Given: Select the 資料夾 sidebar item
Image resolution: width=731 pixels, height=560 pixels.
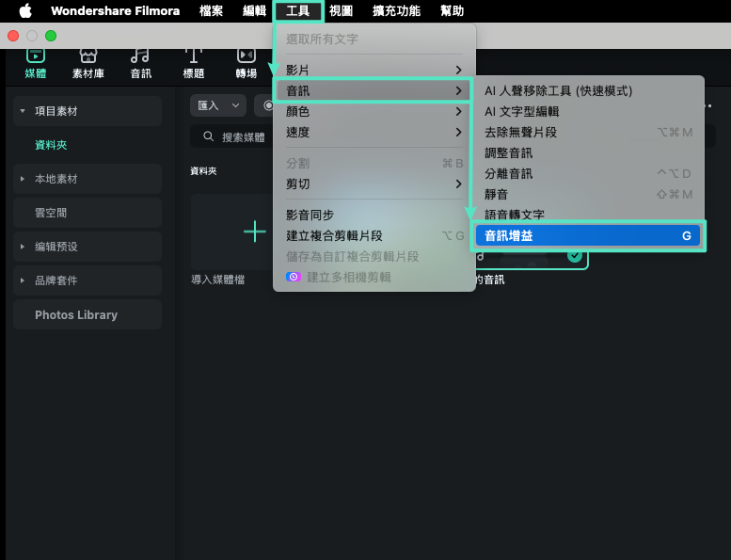Looking at the screenshot, I should point(51,145).
